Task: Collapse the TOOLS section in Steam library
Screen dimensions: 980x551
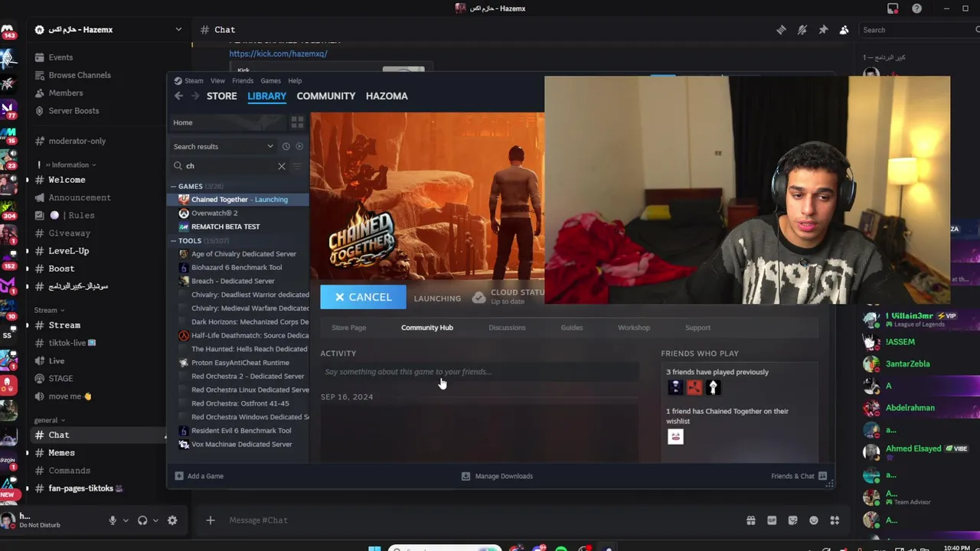Action: click(174, 240)
